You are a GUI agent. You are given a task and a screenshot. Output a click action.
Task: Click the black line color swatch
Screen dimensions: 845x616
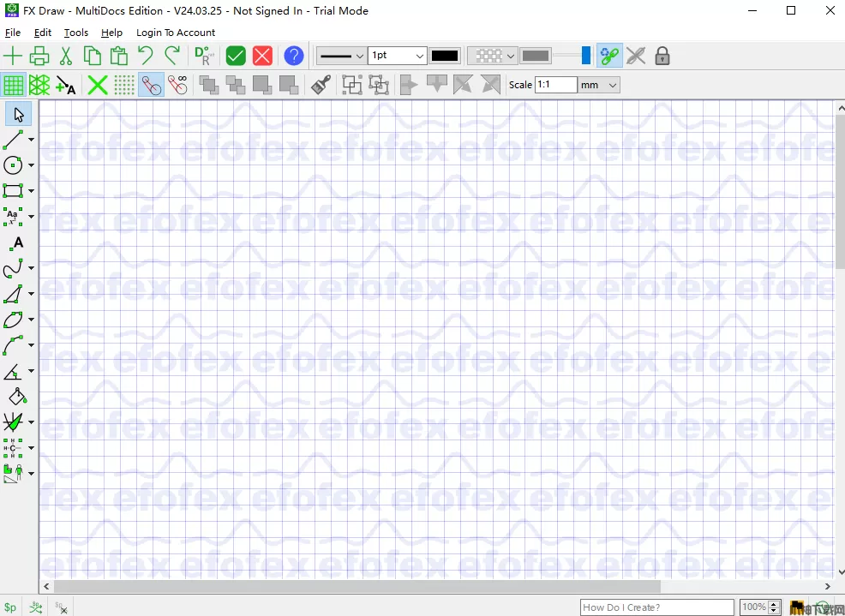445,56
